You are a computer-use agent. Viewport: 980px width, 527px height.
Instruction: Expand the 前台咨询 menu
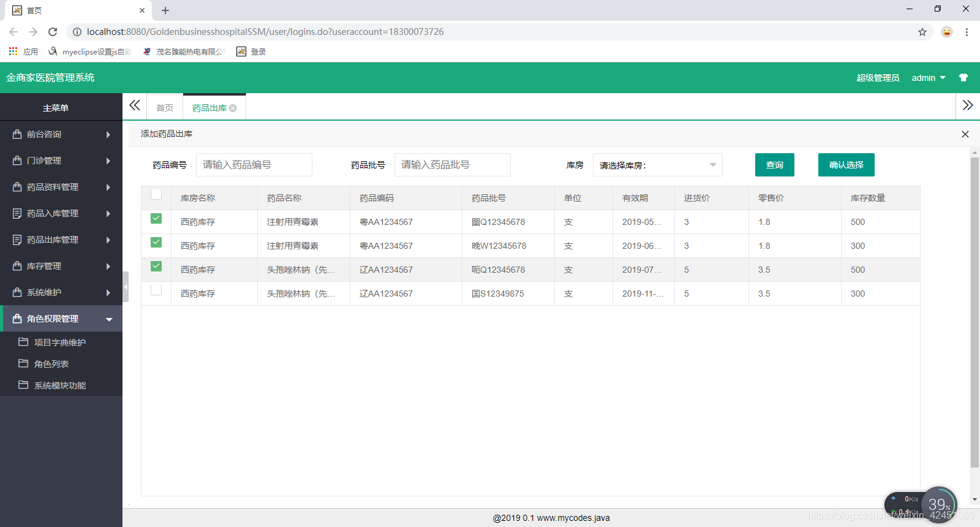click(x=108, y=134)
